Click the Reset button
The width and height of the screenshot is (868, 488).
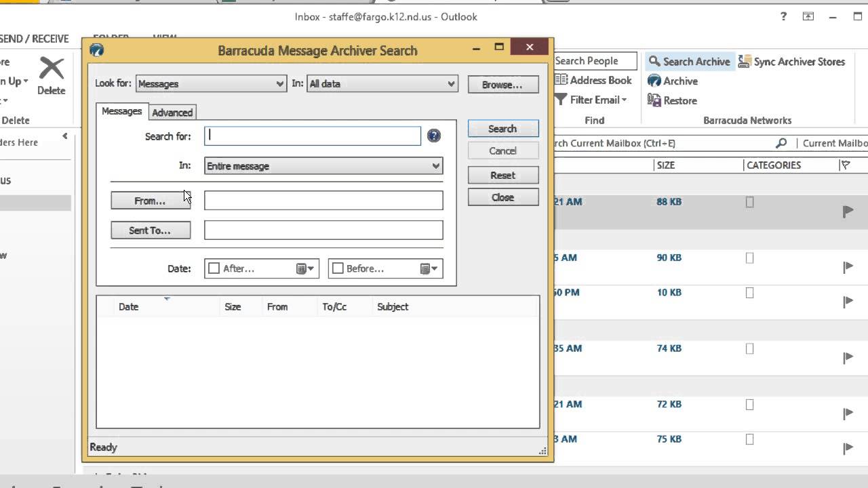pyautogui.click(x=502, y=175)
